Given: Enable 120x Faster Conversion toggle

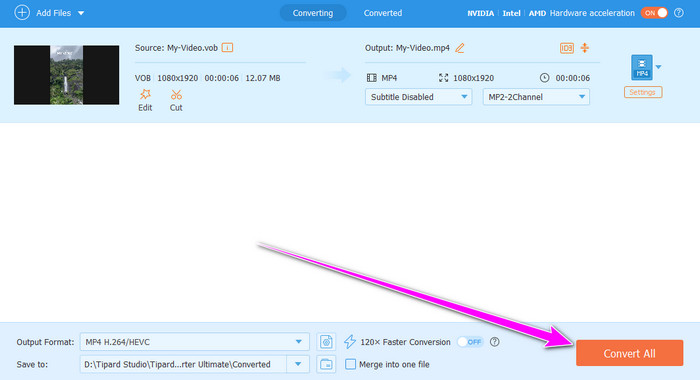Looking at the screenshot, I should pos(470,342).
